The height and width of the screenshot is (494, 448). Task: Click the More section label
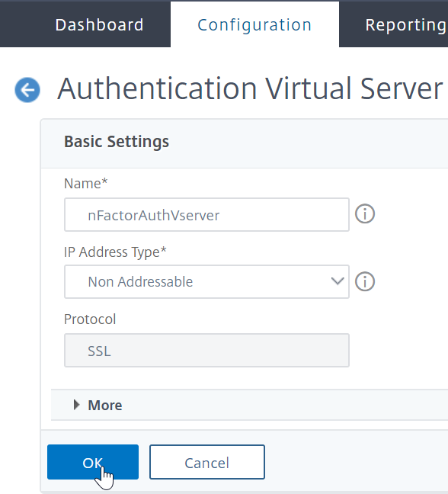(x=105, y=405)
